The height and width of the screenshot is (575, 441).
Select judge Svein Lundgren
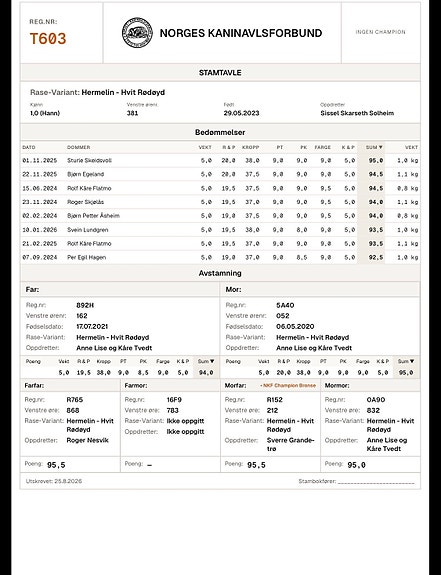(x=88, y=230)
